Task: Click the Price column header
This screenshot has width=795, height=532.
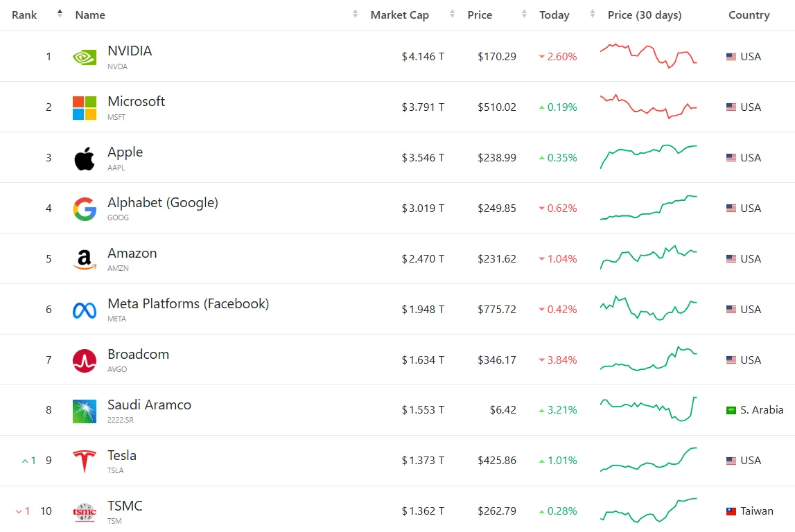Action: tap(480, 15)
